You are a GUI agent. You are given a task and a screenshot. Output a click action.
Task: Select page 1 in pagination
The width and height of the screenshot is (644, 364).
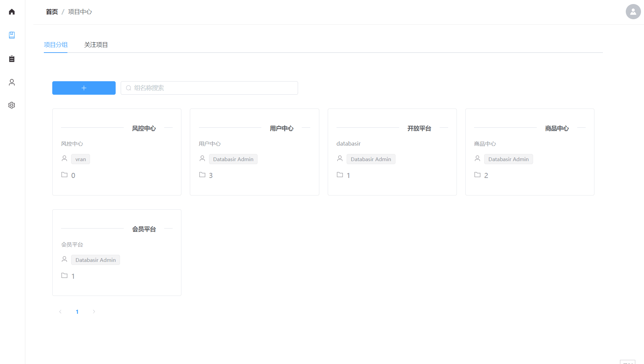77,312
